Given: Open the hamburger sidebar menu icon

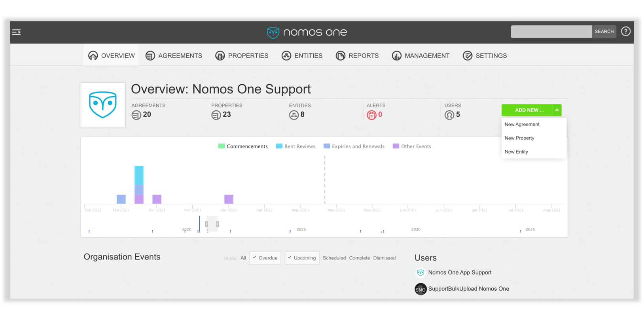Looking at the screenshot, I should click(x=17, y=32).
